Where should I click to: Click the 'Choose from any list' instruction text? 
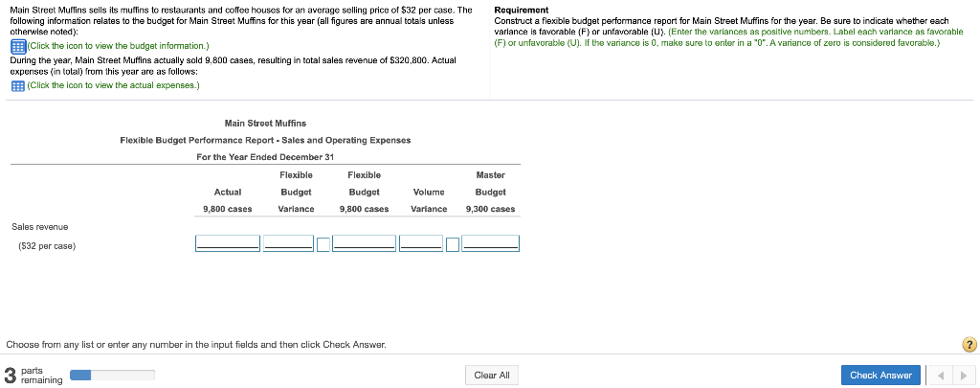pyautogui.click(x=196, y=345)
